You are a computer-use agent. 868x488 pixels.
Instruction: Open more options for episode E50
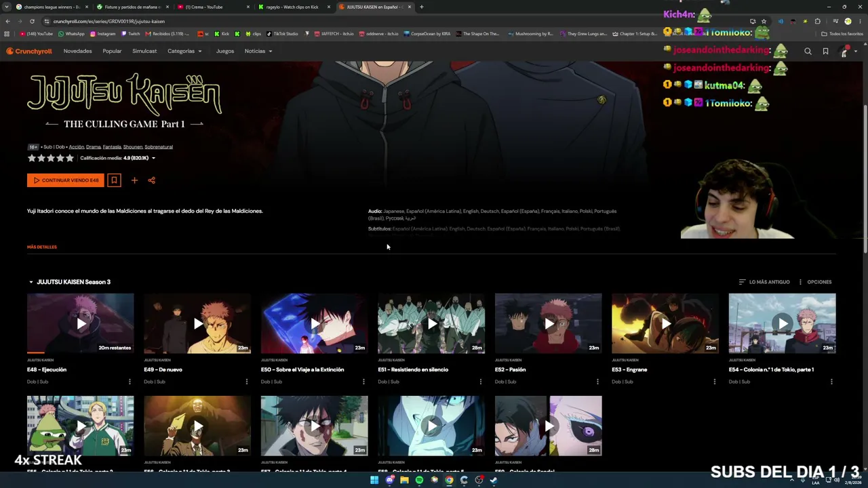pyautogui.click(x=363, y=382)
